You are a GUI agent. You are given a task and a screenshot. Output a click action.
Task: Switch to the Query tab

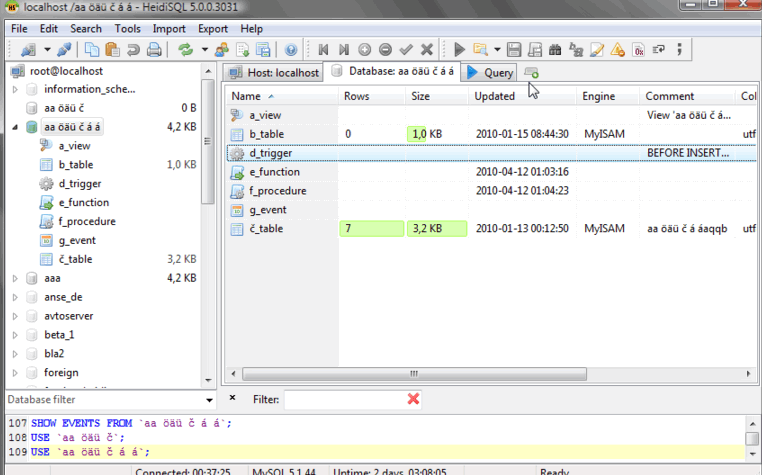[x=489, y=72]
